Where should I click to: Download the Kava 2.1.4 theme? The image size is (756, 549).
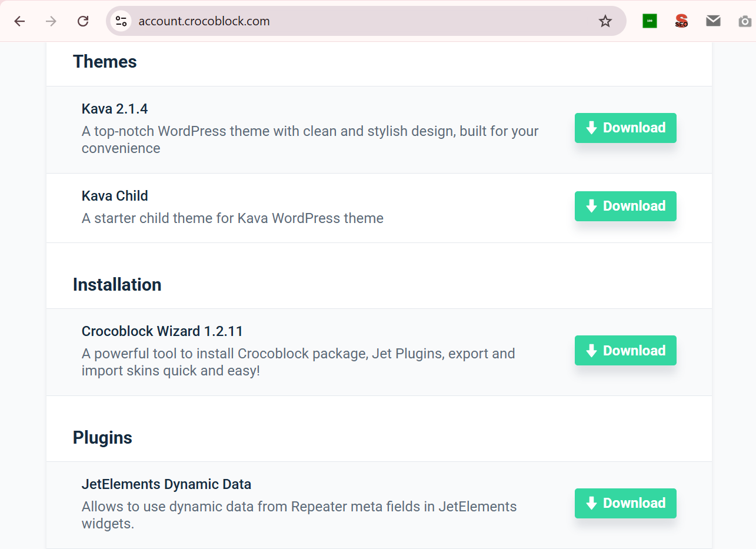tap(625, 128)
